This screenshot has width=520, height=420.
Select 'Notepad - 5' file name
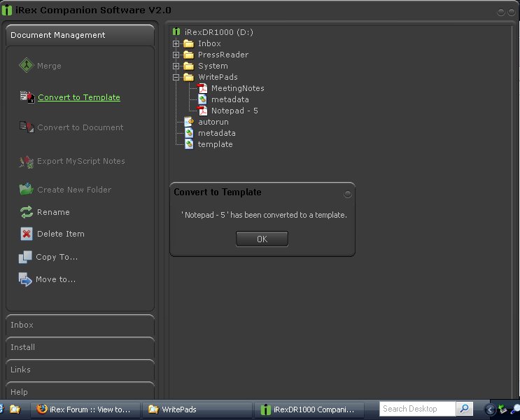[234, 111]
